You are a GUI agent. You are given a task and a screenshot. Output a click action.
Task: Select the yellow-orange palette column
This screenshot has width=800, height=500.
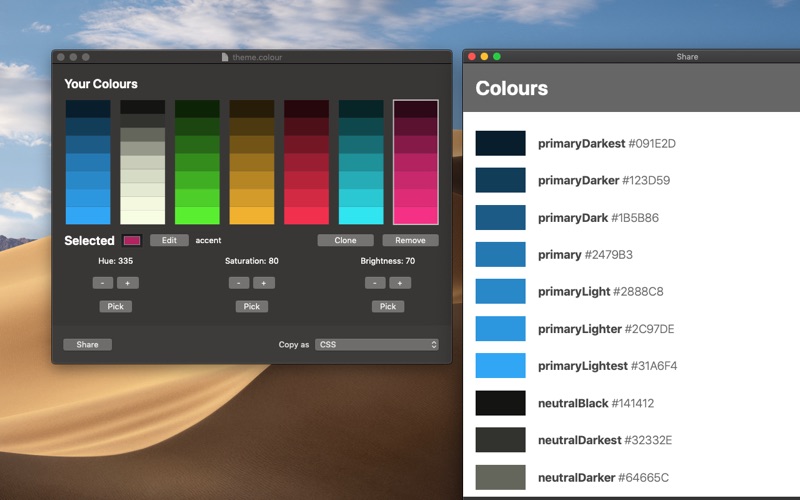[x=252, y=162]
